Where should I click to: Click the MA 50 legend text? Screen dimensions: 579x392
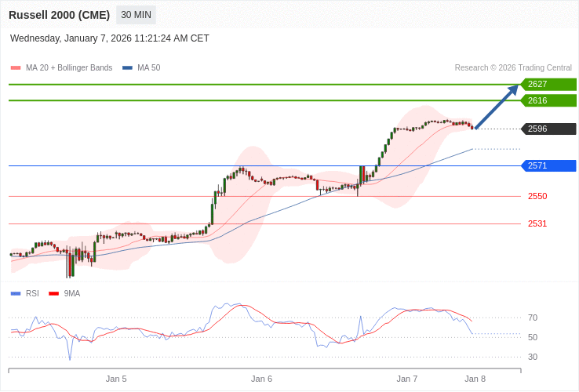click(x=149, y=68)
